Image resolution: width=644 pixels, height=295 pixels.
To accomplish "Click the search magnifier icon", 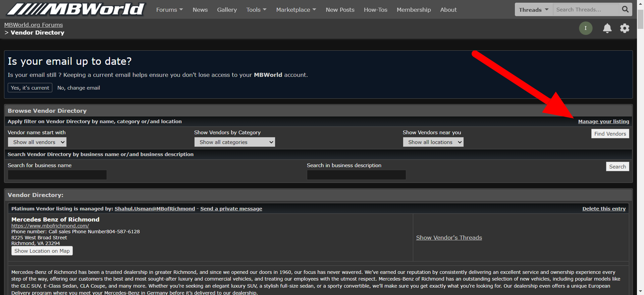I will point(625,9).
